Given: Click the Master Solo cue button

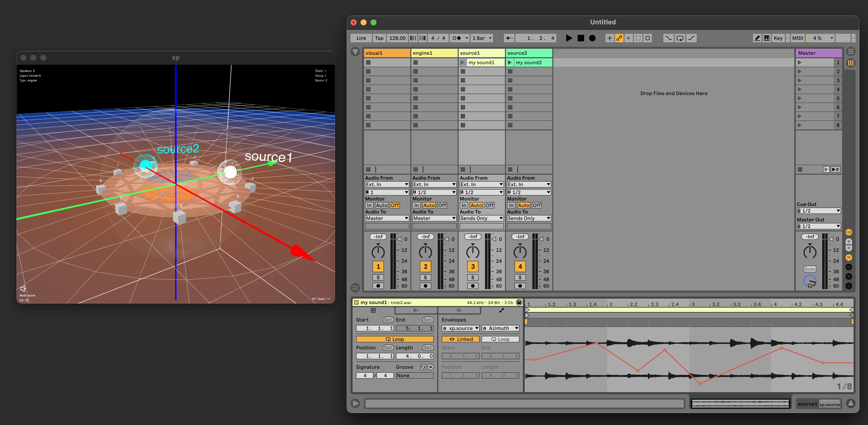Looking at the screenshot, I should pyautogui.click(x=809, y=269).
